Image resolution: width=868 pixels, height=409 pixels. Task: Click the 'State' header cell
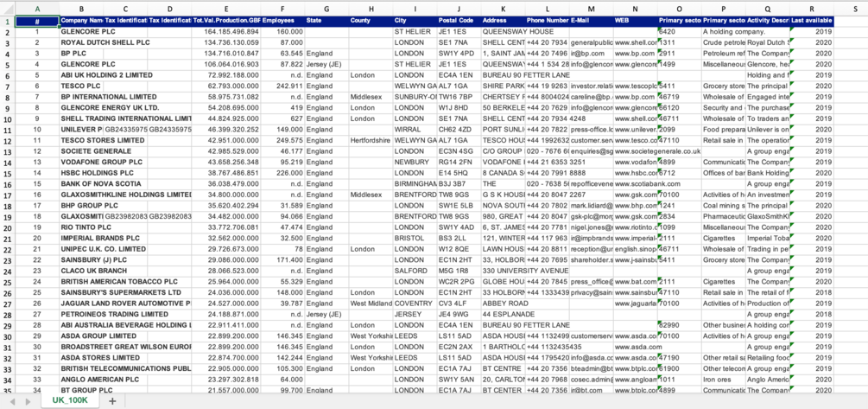point(326,21)
